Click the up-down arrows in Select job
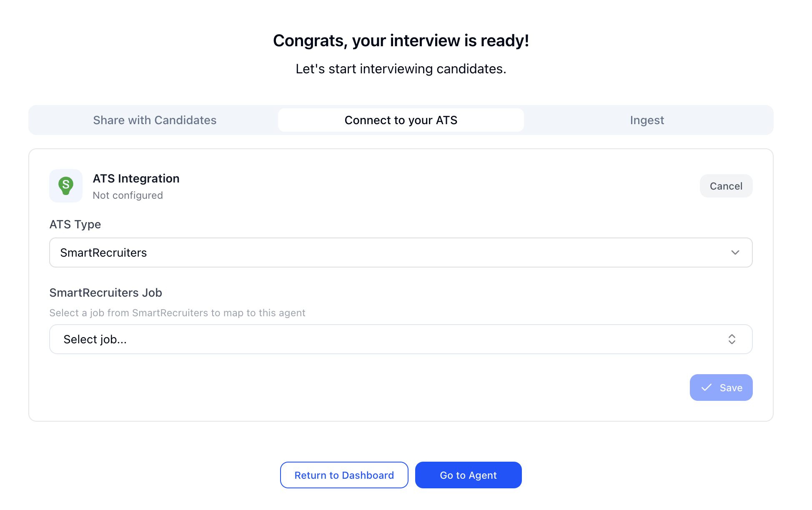Screen dimensions: 812x510 (x=732, y=339)
